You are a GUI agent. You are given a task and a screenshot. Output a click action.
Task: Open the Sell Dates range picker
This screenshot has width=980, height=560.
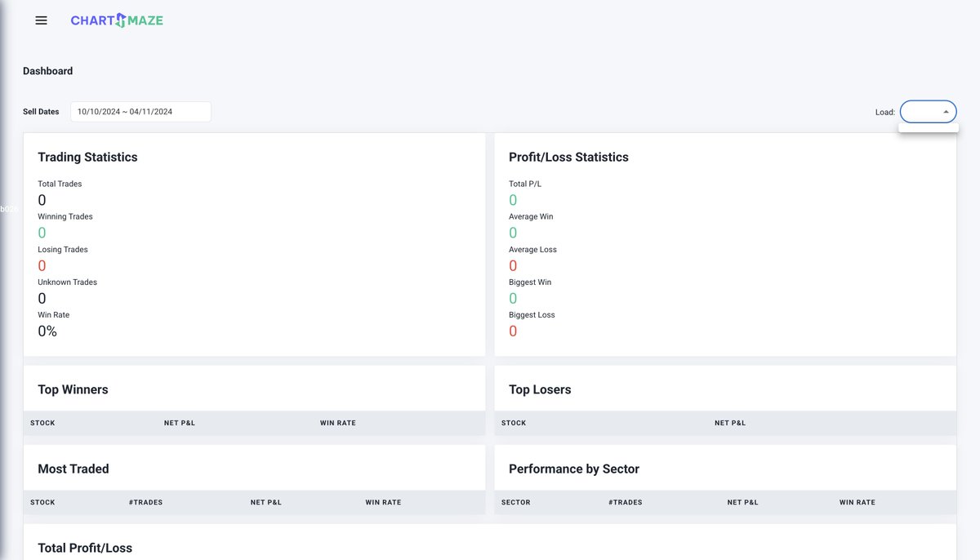tap(140, 112)
